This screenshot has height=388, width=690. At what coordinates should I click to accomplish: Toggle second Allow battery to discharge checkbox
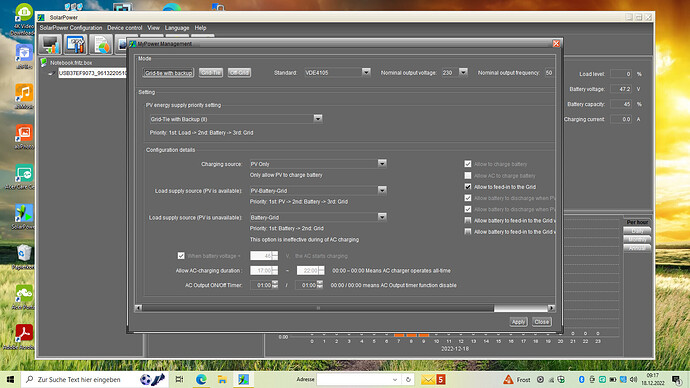[x=468, y=209]
